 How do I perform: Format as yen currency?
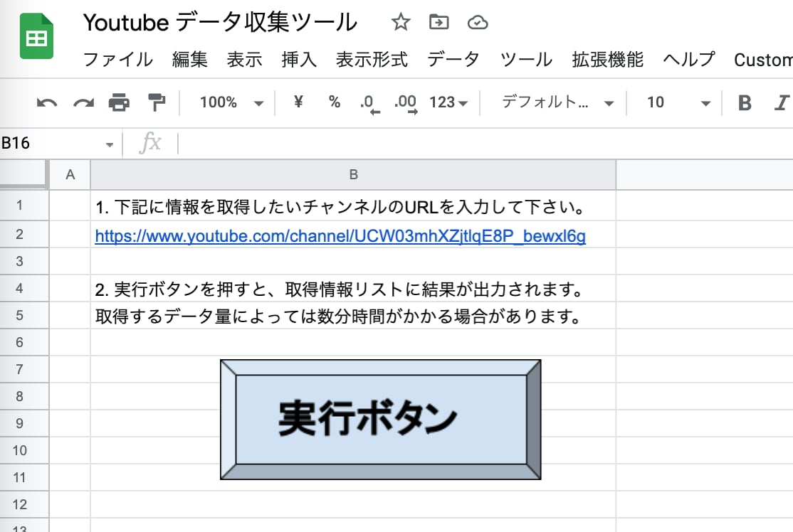point(298,102)
